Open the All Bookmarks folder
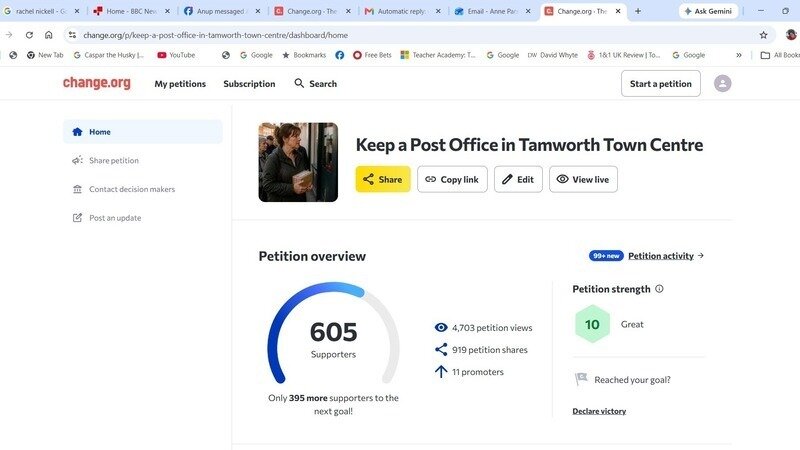The height and width of the screenshot is (450, 800). coord(780,55)
